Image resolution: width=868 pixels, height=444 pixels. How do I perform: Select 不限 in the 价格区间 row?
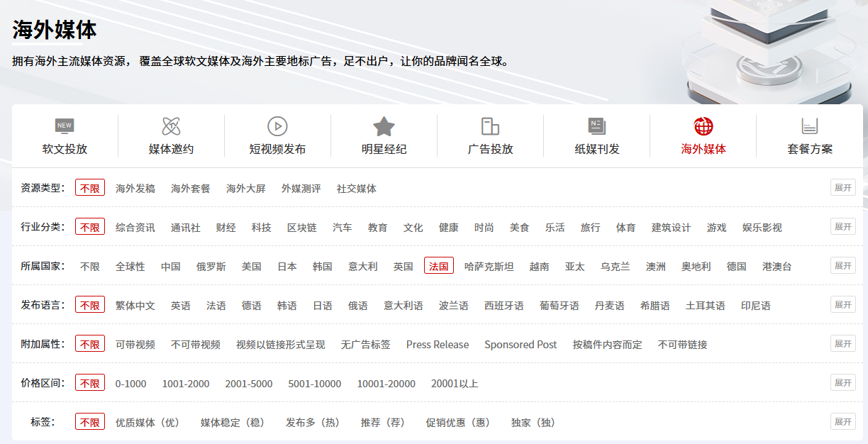tap(90, 383)
